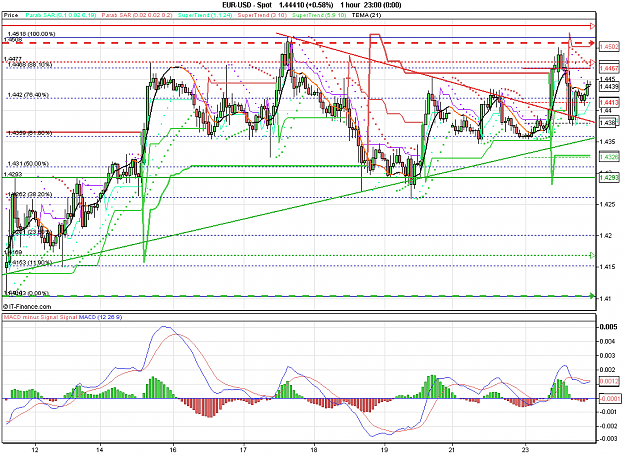Select the red 1.4502 price tag
Viewport: 625px width, 455px height.
pos(609,47)
